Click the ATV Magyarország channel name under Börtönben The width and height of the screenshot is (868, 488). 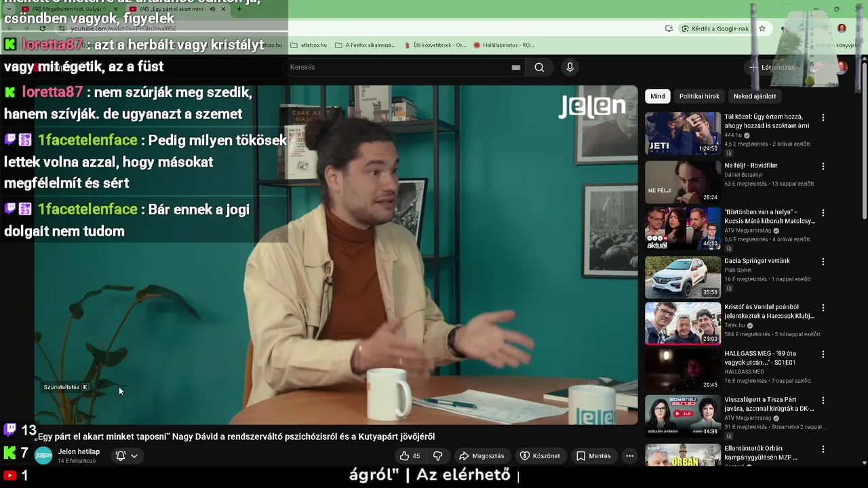point(748,230)
